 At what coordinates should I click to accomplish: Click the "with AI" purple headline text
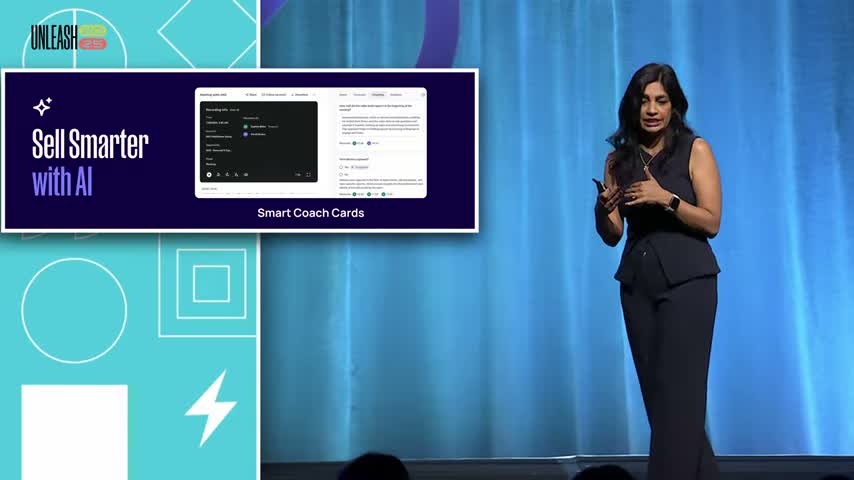tap(62, 181)
